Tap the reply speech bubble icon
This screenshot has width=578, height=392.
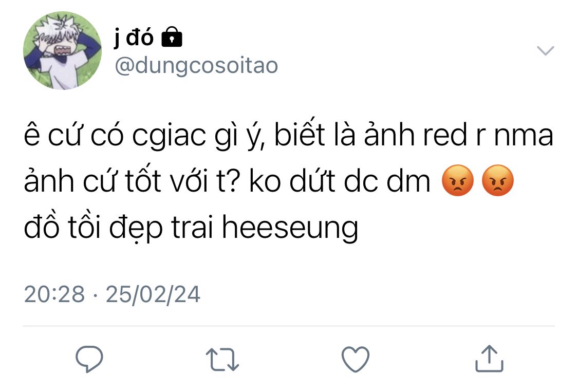pyautogui.click(x=89, y=359)
